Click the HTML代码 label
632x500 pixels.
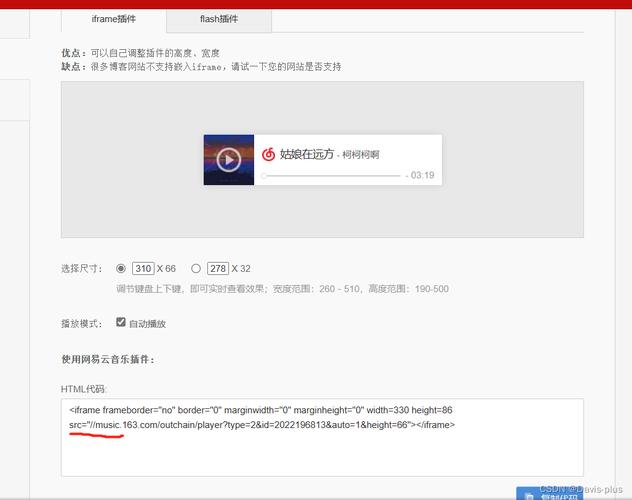[83, 389]
